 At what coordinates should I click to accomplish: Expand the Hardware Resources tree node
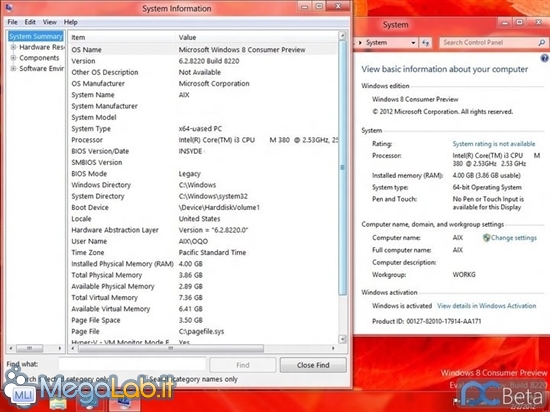tap(13, 47)
